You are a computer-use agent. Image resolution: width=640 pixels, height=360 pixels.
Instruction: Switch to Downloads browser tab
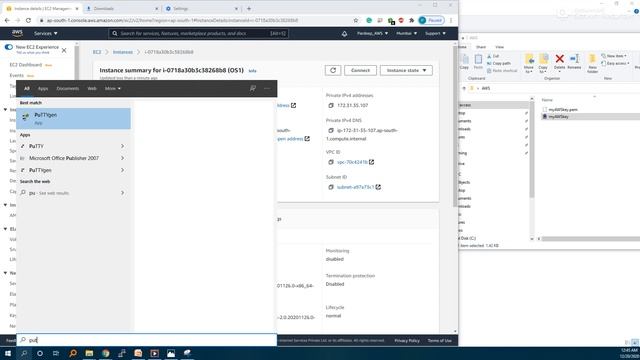pyautogui.click(x=121, y=9)
